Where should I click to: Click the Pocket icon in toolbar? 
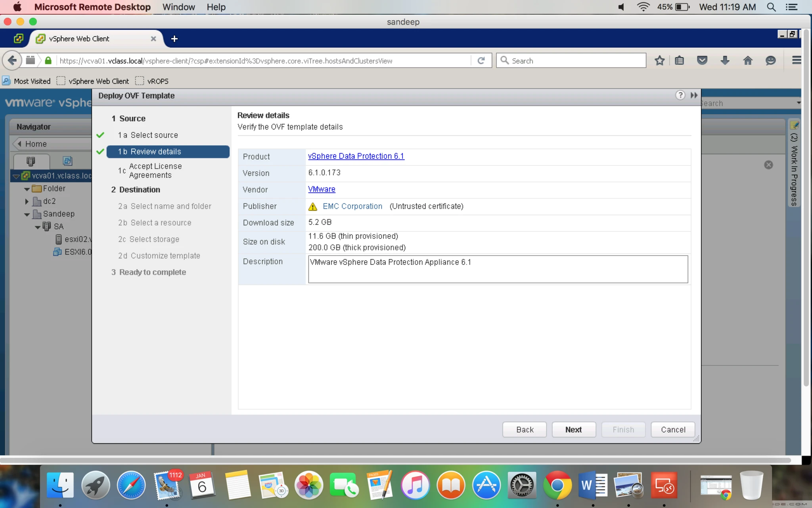tap(702, 60)
